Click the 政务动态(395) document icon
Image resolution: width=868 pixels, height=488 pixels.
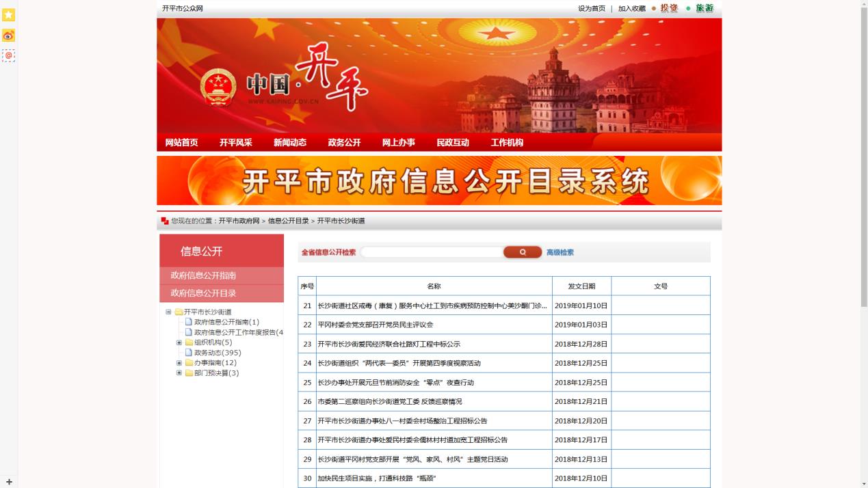[x=189, y=353]
